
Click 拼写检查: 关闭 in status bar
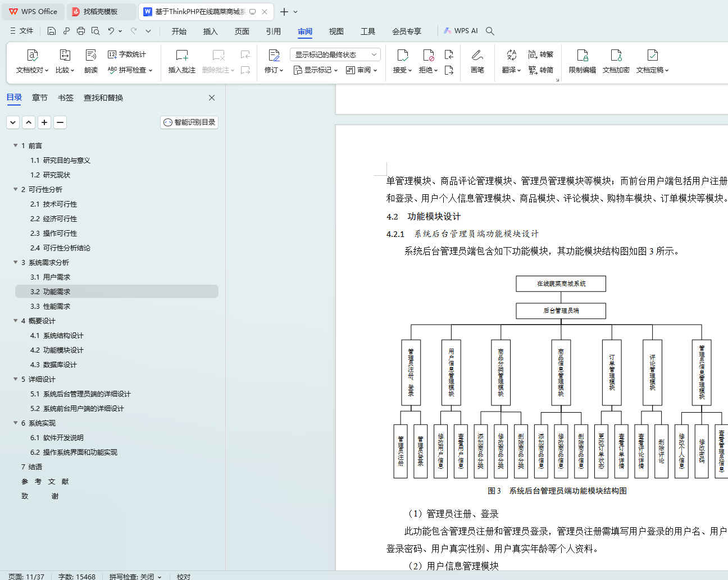coord(135,577)
